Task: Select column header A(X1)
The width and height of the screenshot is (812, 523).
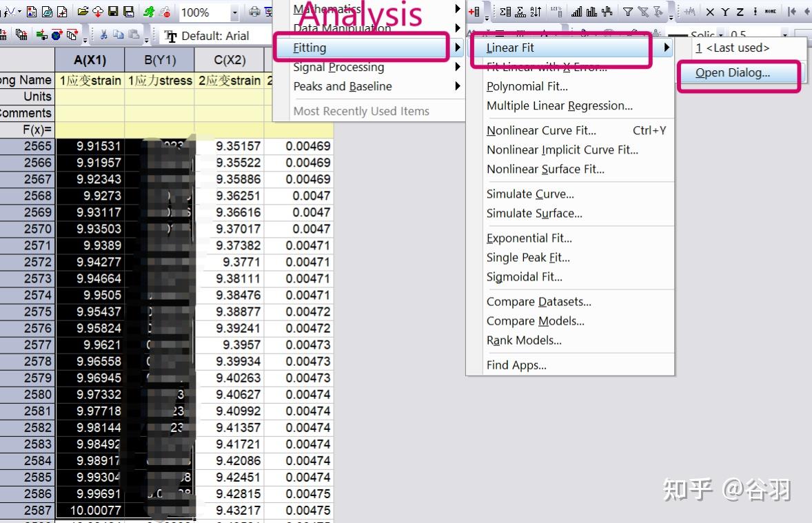Action: (x=90, y=60)
